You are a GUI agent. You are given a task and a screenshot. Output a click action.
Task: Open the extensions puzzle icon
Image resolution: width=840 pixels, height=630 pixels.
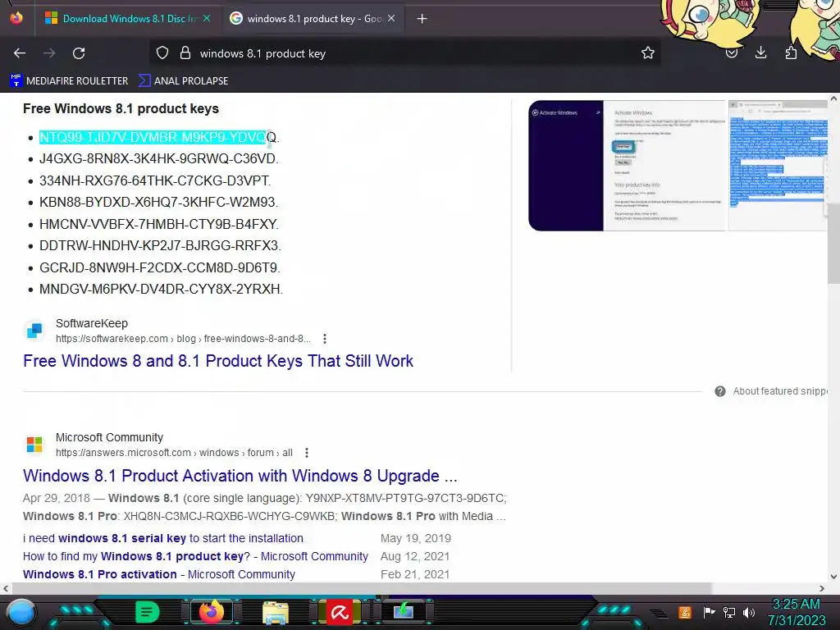pyautogui.click(x=791, y=52)
